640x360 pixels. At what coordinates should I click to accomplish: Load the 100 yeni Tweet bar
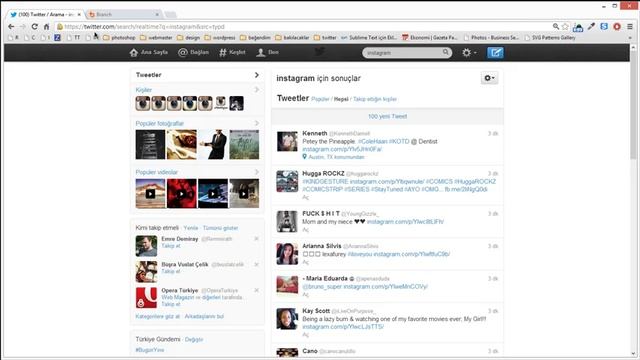(387, 116)
